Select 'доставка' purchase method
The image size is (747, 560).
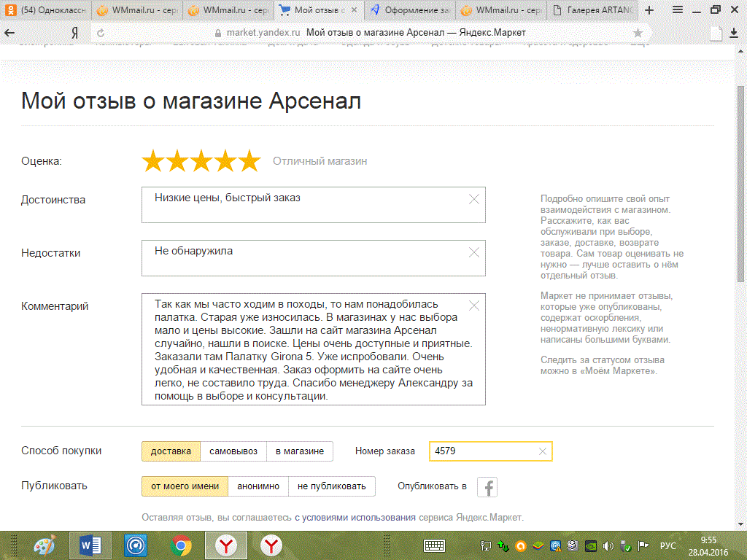pyautogui.click(x=171, y=451)
